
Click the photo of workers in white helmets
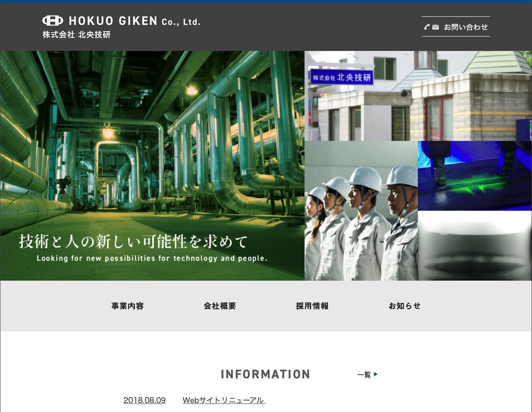pos(361,211)
